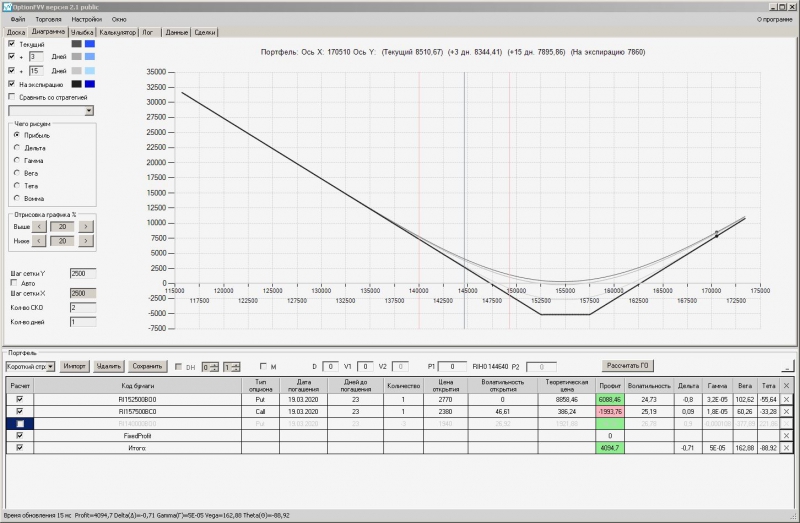Click the X button in the FixedProfit row
The image size is (800, 523).
(786, 436)
